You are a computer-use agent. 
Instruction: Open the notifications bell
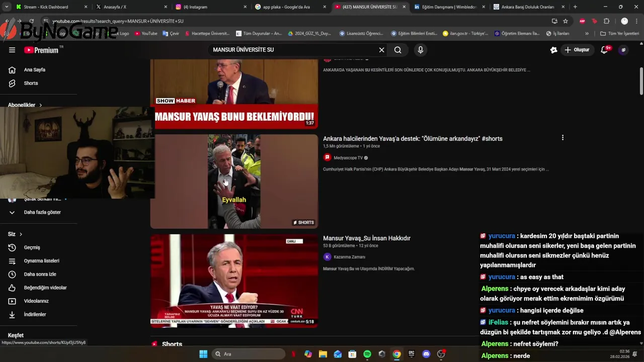tap(605, 49)
